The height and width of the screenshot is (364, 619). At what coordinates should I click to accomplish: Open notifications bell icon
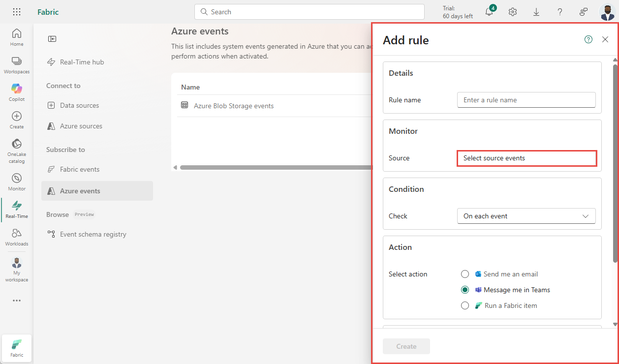tap(489, 12)
